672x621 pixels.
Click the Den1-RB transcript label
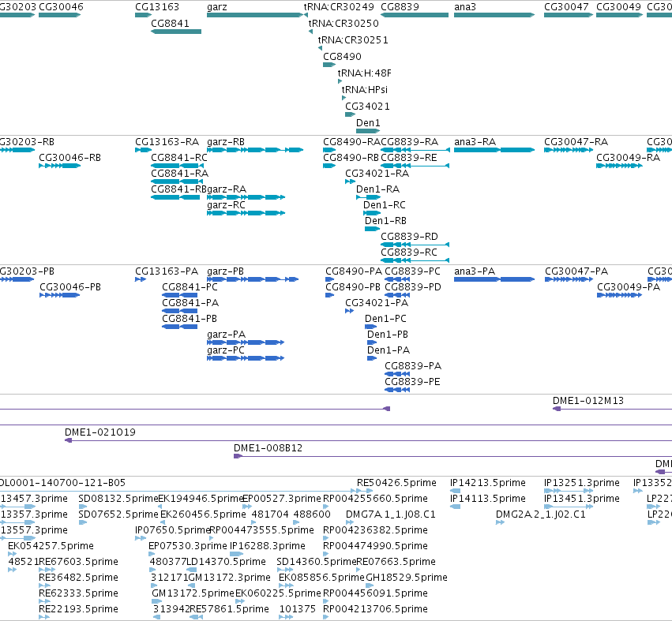385,221
